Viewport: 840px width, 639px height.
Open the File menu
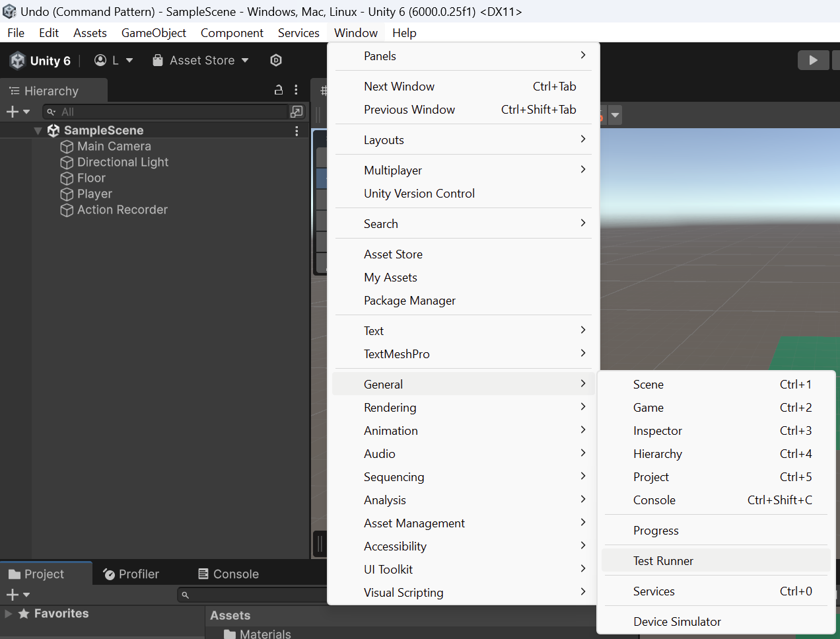pos(16,33)
